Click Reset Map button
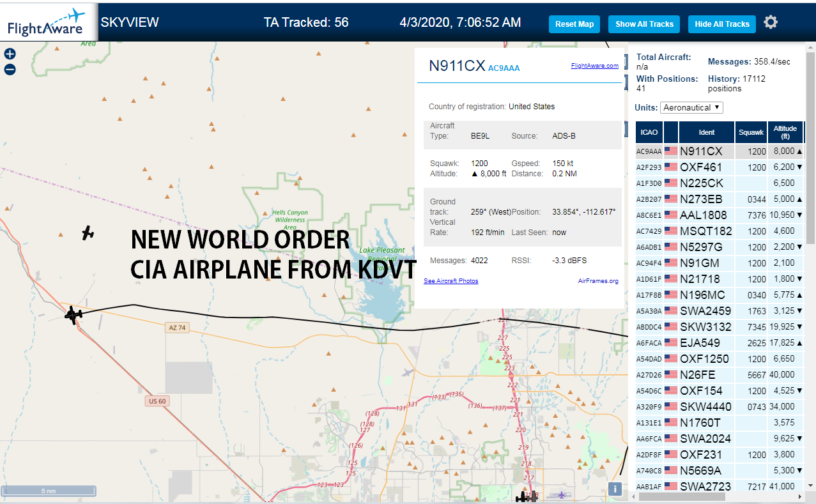Screen dimensions: 816x504 click(574, 24)
